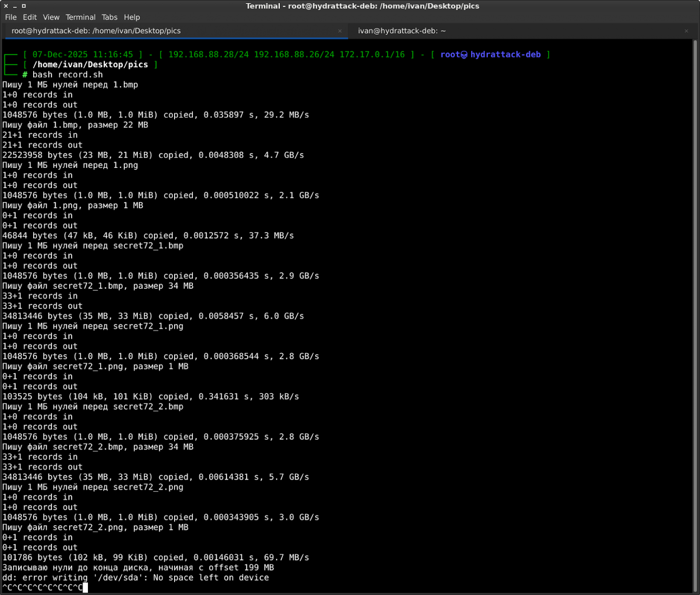Open the Terminal menu
Image resolution: width=700 pixels, height=595 pixels.
point(80,17)
